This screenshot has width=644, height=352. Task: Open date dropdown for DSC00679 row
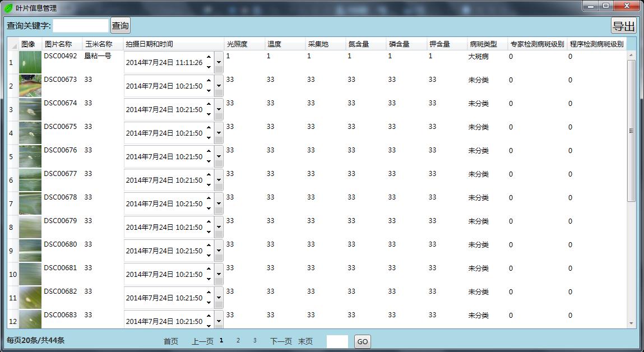219,227
